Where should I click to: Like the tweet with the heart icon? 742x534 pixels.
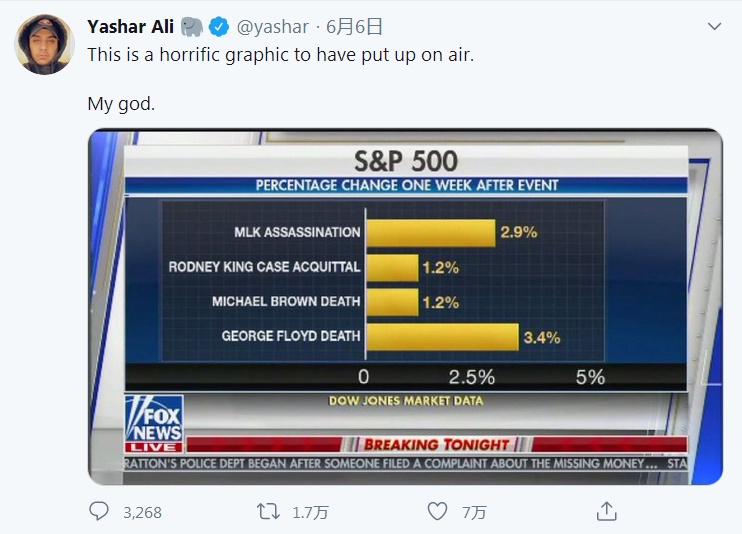pos(437,511)
